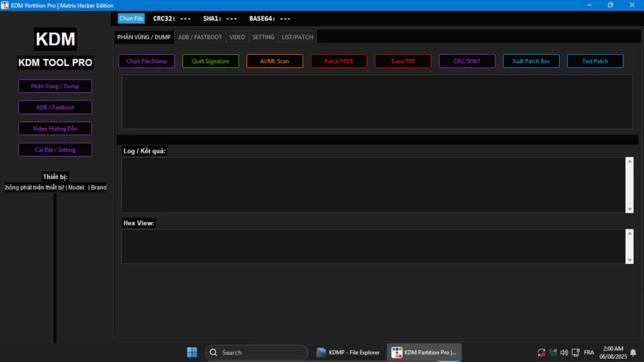The height and width of the screenshot is (362, 644).
Task: Click the KDM logo in sidebar
Action: [x=55, y=39]
